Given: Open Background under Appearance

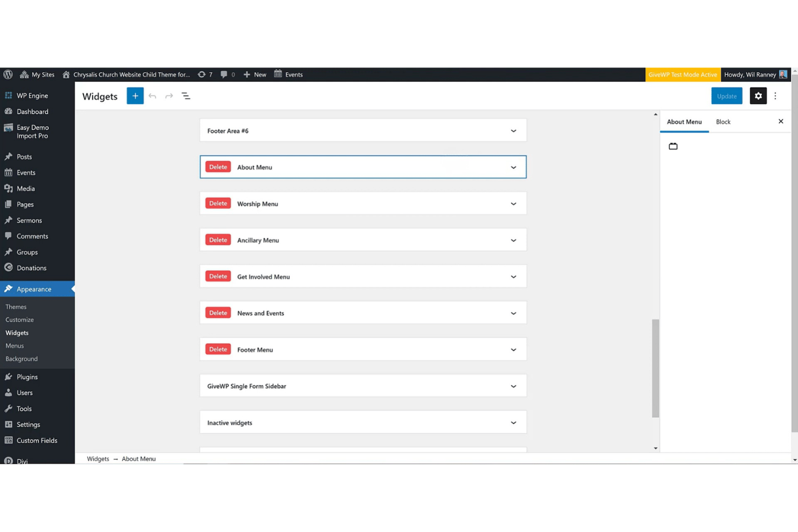Looking at the screenshot, I should click(22, 358).
